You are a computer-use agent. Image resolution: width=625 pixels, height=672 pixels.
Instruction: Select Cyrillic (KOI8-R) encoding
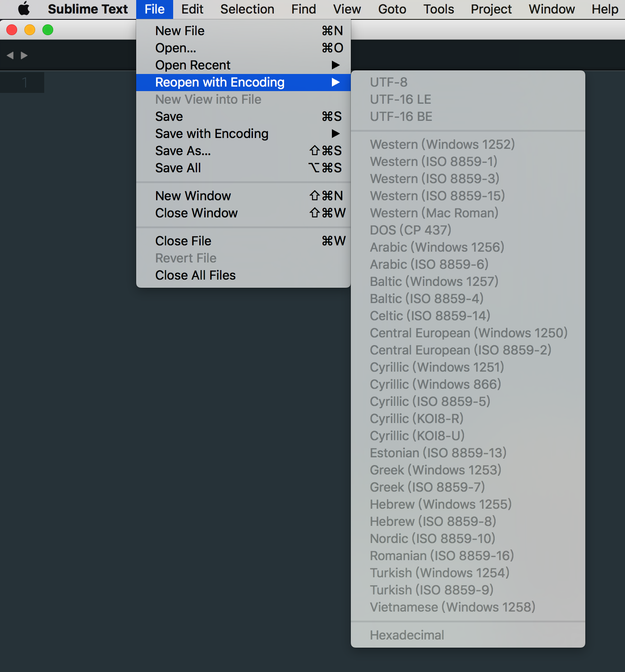416,419
